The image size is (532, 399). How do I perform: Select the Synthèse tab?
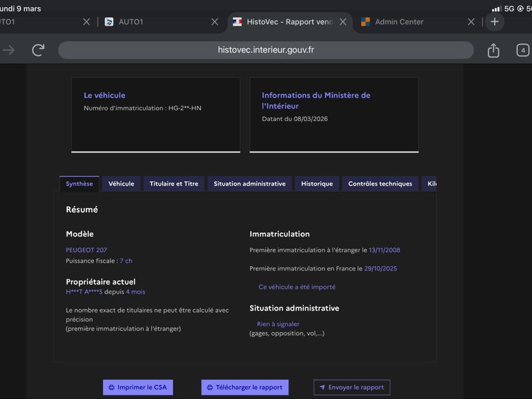click(x=79, y=184)
